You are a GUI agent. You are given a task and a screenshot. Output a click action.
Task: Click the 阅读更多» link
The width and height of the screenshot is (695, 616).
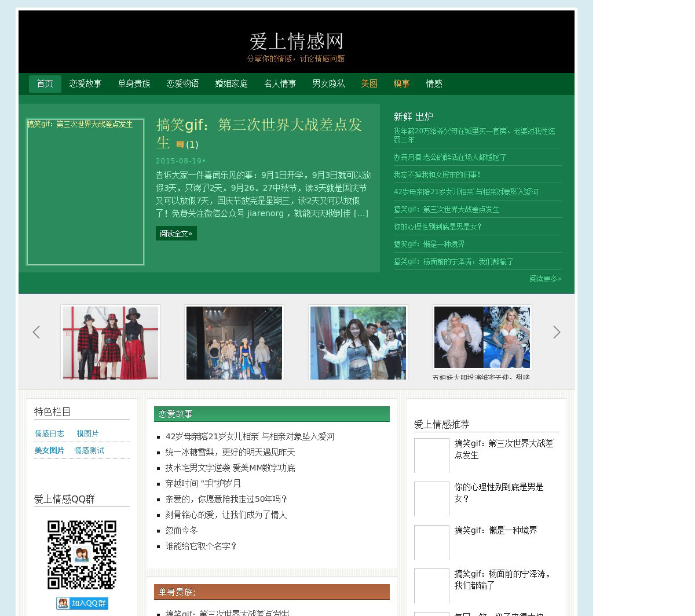[x=545, y=279]
